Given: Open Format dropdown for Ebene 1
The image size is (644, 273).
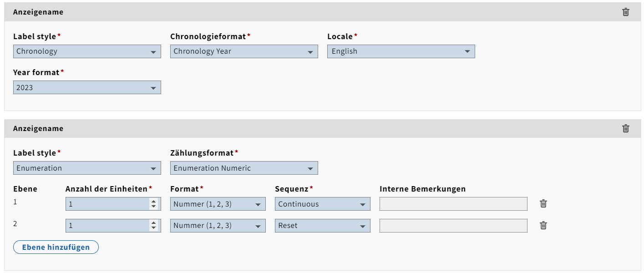Looking at the screenshot, I should (218, 204).
